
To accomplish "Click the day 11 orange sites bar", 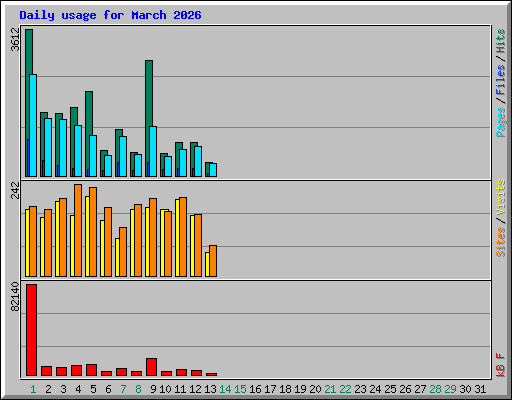I will (183, 237).
